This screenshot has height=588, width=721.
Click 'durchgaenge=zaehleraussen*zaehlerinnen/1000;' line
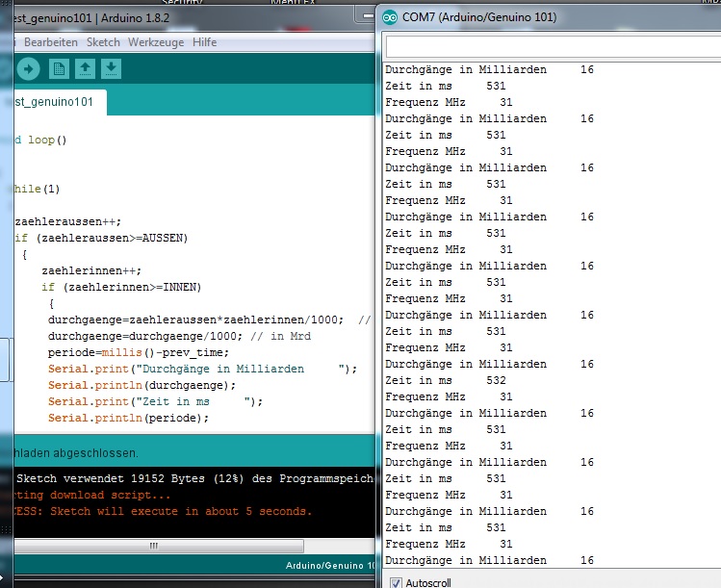(195, 320)
